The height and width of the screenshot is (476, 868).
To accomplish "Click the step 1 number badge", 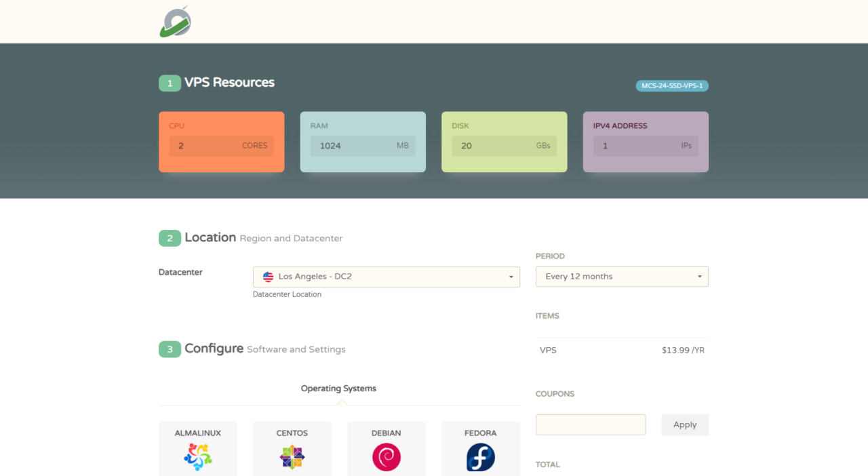I will [170, 83].
